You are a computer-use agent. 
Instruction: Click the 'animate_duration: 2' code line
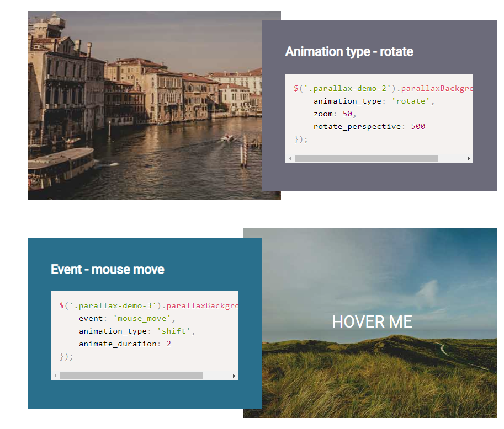pyautogui.click(x=125, y=344)
